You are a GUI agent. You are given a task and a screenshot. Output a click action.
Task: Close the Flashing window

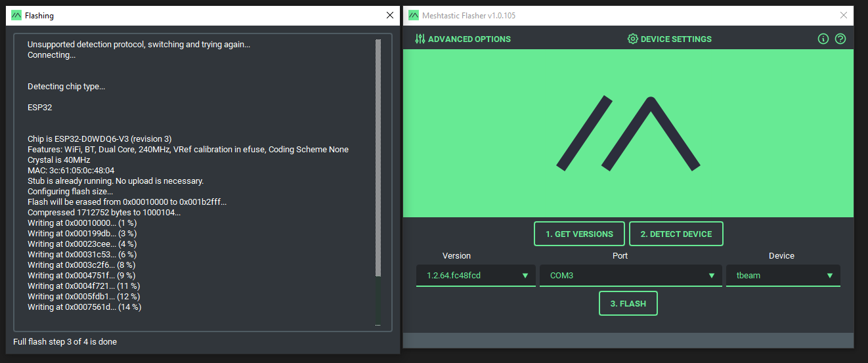[390, 15]
